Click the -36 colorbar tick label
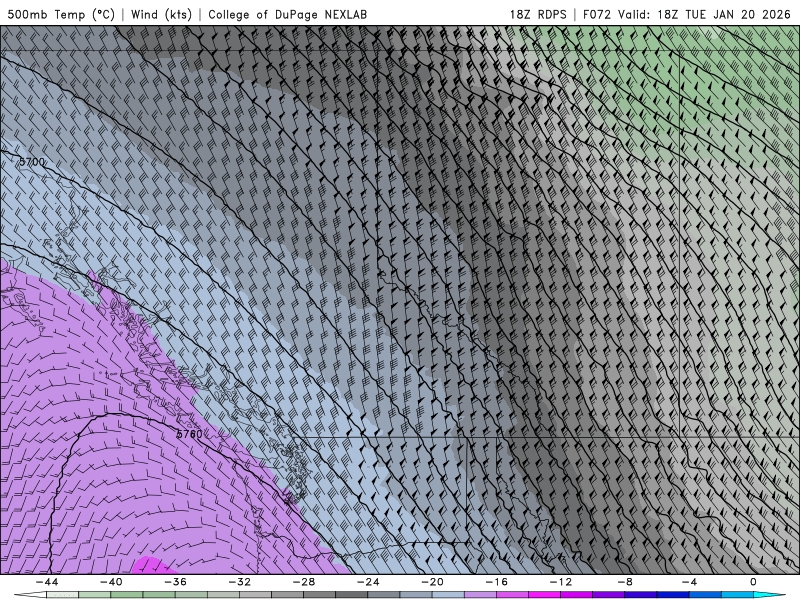 pos(176,582)
